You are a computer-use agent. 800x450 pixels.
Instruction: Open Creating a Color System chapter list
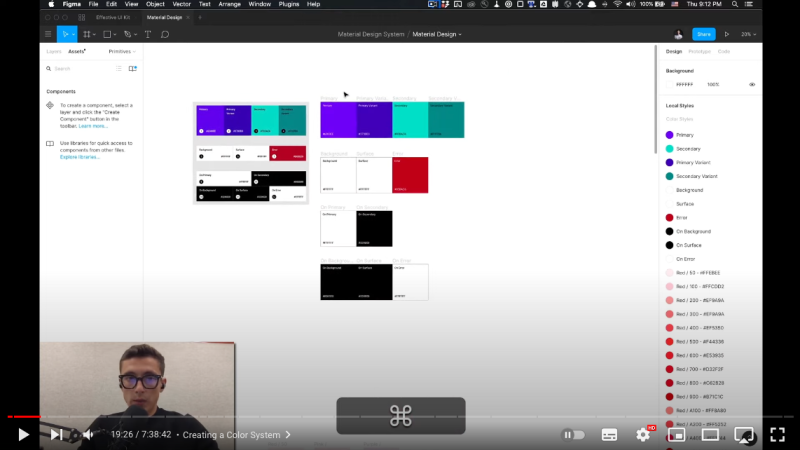tap(236, 435)
